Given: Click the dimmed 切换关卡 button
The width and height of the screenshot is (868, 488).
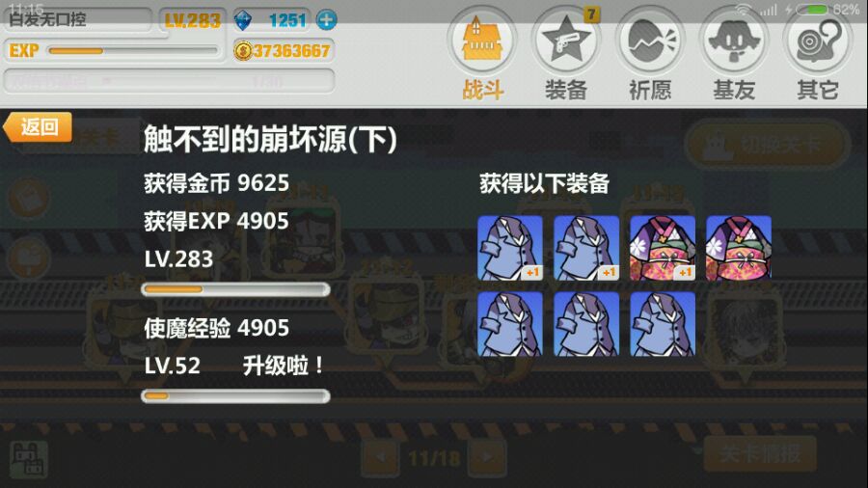Looking at the screenshot, I should pos(766,145).
